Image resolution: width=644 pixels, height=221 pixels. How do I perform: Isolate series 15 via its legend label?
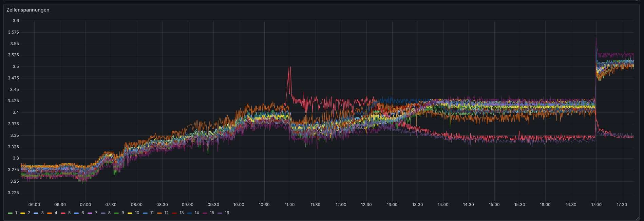[x=212, y=213]
